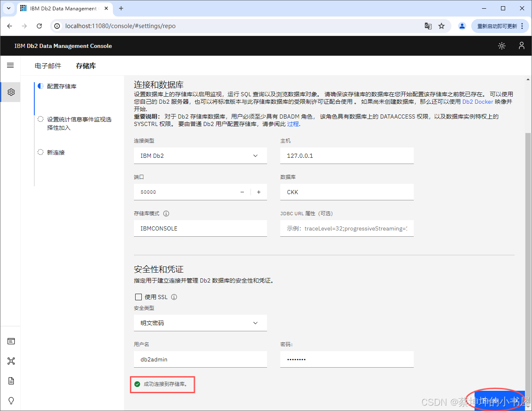Open the user profile icon in header
Viewport: 532px width, 411px height.
[521, 46]
